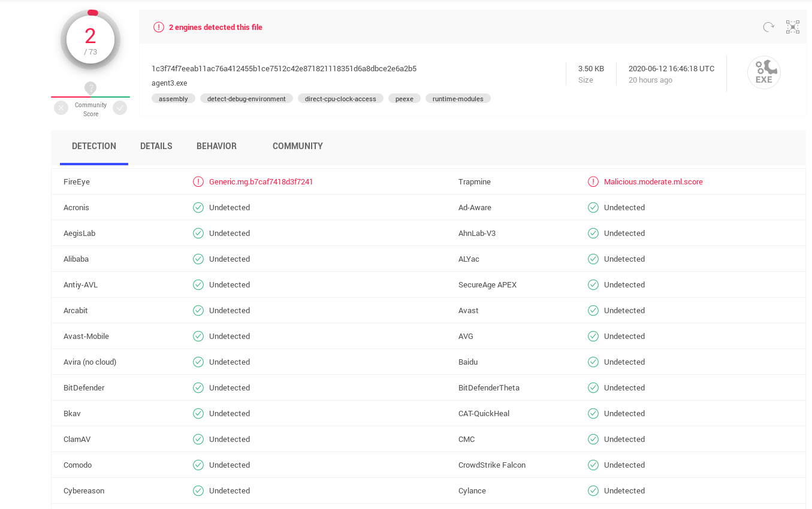Click the assembly tag
Image resolution: width=812 pixels, height=509 pixels.
coord(173,98)
